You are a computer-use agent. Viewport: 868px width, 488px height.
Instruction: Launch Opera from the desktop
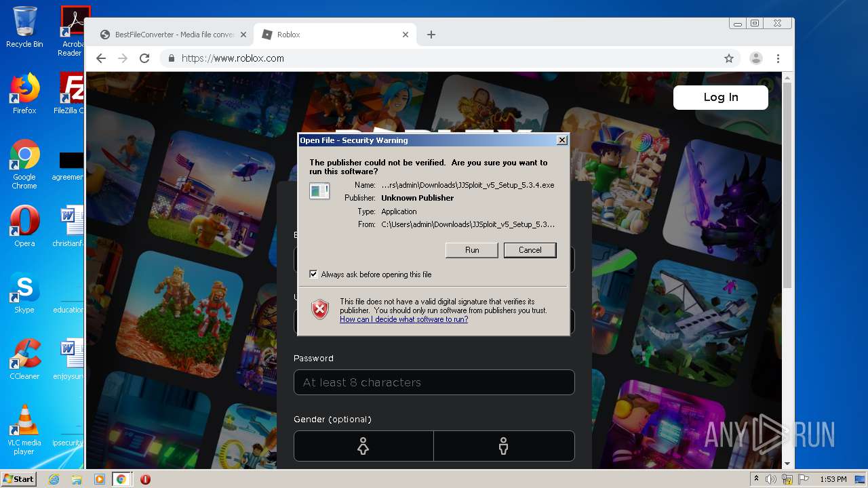[x=24, y=226]
